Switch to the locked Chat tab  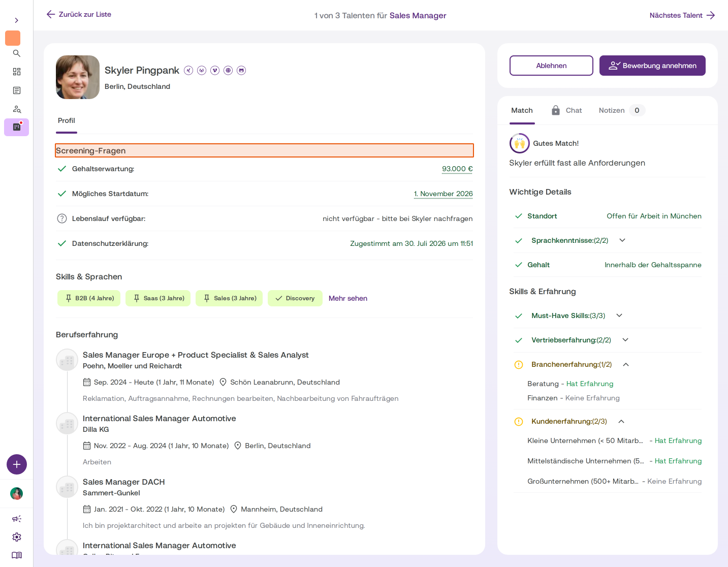[566, 110]
